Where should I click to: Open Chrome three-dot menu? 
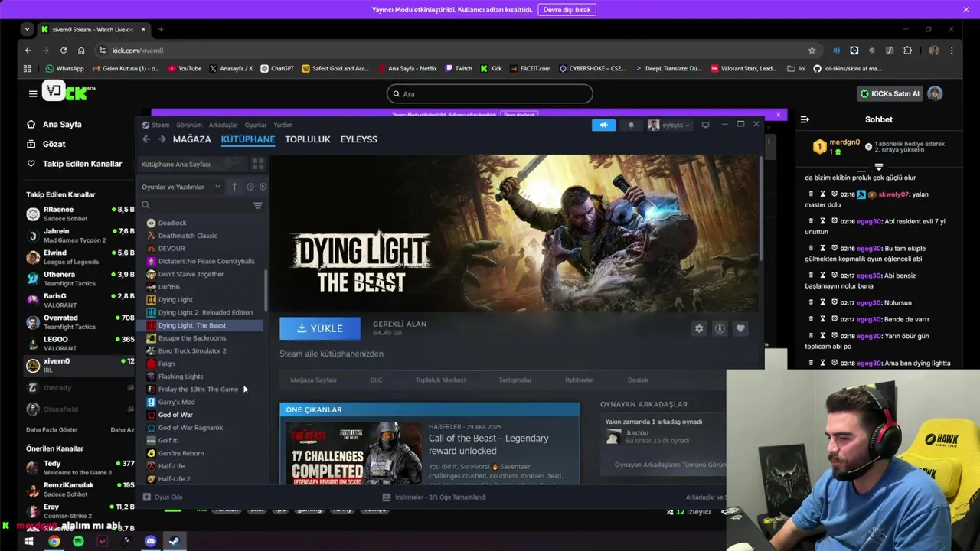[952, 51]
